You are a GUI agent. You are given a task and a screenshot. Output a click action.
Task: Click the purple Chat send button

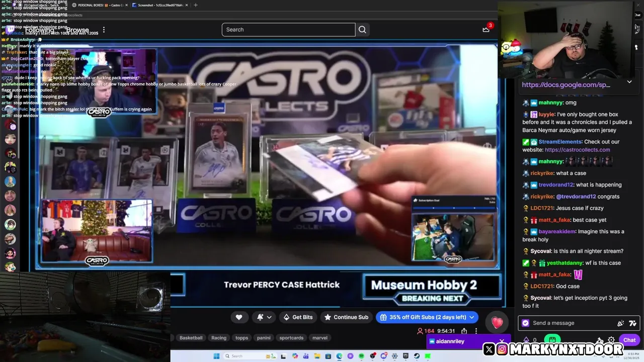[x=629, y=340]
